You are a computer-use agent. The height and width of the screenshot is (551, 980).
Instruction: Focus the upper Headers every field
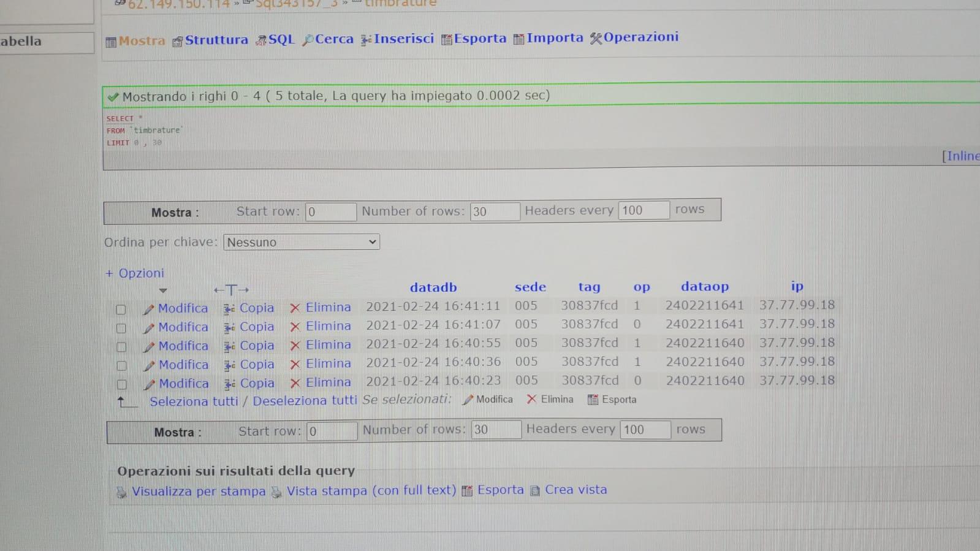pyautogui.click(x=644, y=210)
